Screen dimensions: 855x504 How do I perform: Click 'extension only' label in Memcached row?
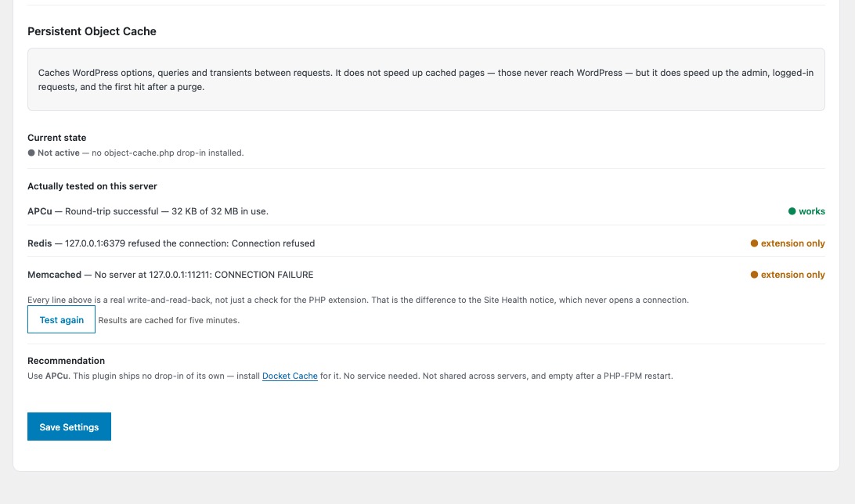(793, 275)
